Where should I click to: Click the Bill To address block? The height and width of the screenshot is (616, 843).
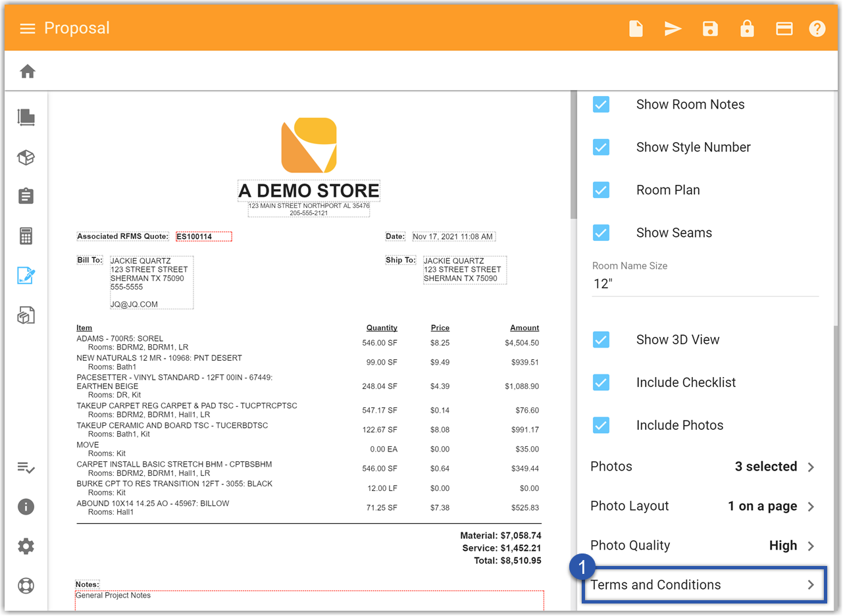(151, 282)
